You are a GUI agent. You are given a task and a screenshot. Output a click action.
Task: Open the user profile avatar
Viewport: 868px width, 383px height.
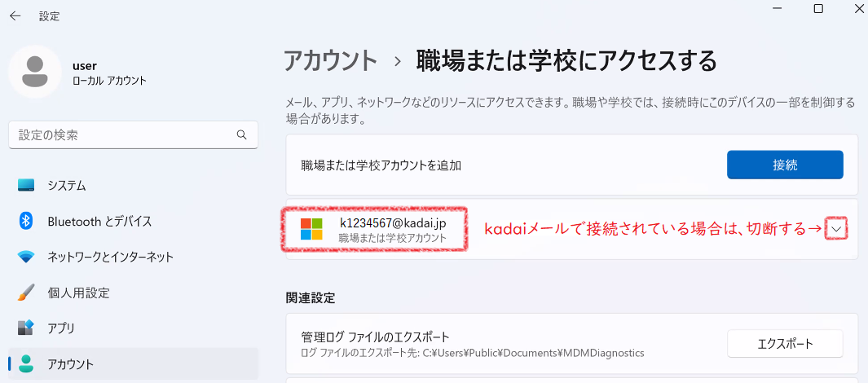pos(35,72)
